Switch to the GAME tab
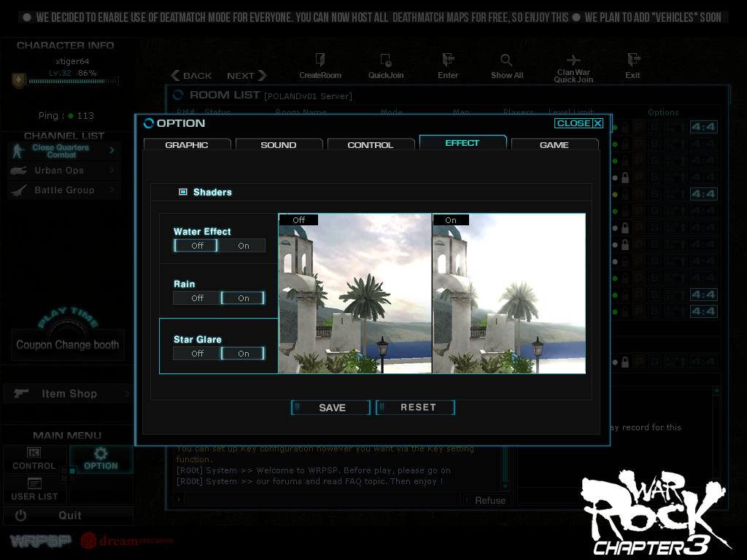 [x=554, y=145]
